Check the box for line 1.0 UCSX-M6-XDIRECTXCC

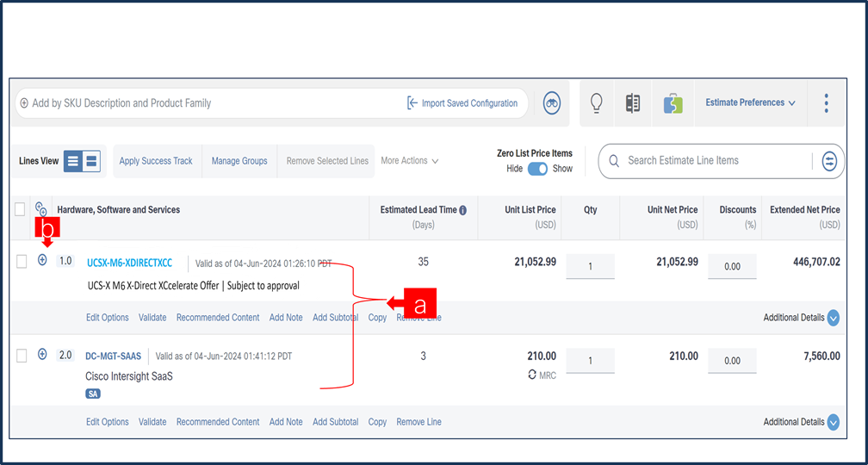tap(22, 262)
